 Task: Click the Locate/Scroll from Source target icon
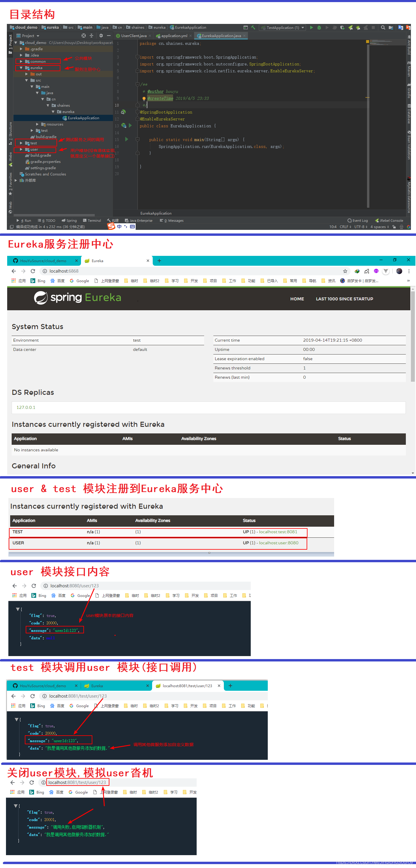[84, 36]
